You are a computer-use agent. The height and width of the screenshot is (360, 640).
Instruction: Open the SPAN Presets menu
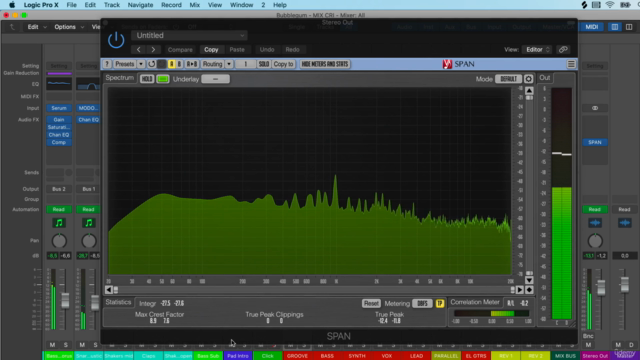coord(124,64)
